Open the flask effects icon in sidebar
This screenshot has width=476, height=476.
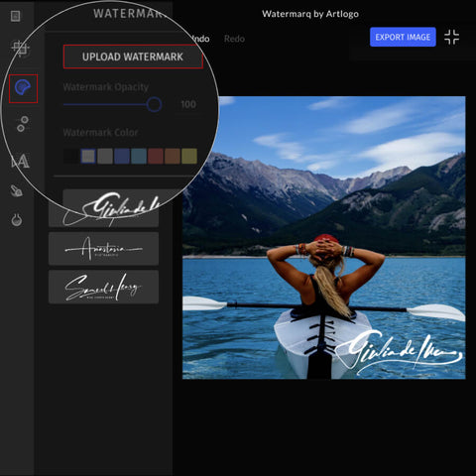[x=17, y=220]
